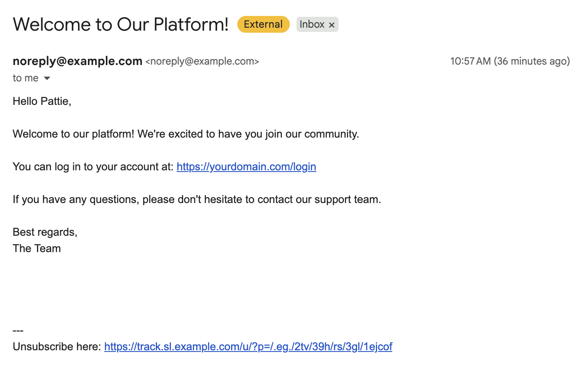Select the 'Best regards,' signature text
The image size is (588, 375).
pos(45,232)
